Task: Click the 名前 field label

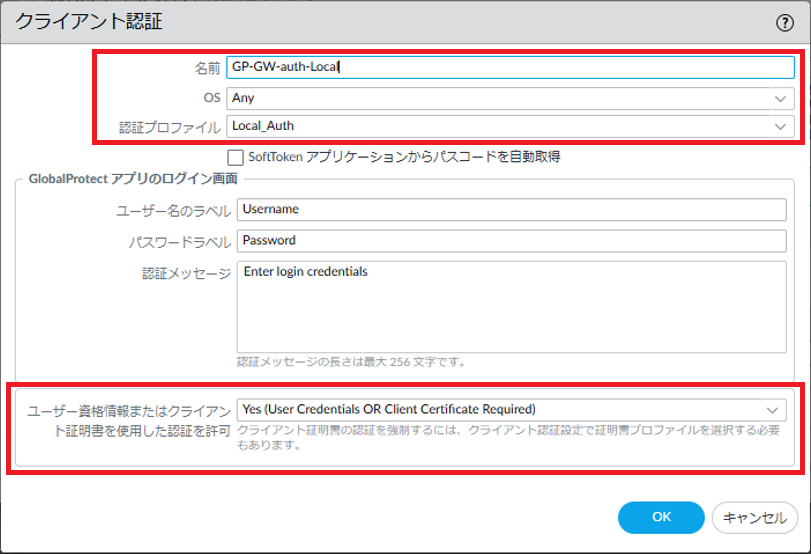Action: pyautogui.click(x=207, y=68)
